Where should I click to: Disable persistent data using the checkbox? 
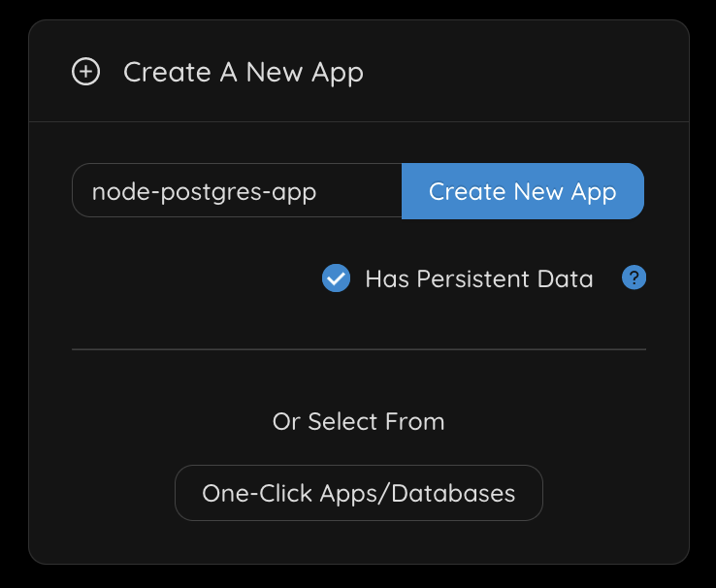pos(336,279)
